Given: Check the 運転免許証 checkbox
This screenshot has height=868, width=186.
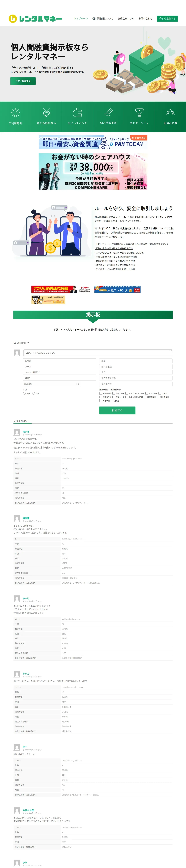Looking at the screenshot, I should (x=101, y=393).
